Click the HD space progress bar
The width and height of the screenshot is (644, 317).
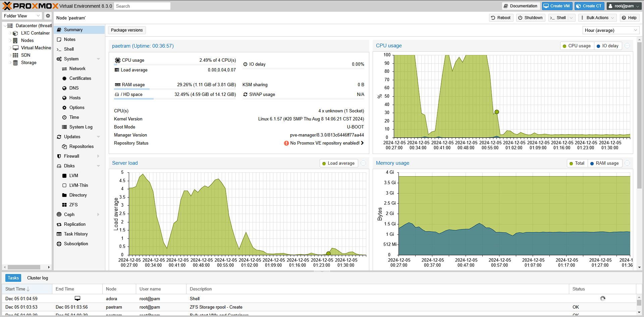(175, 99)
